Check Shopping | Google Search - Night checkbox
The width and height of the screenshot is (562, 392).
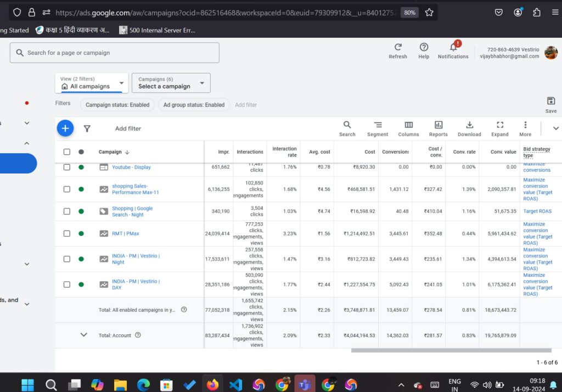[x=66, y=211]
